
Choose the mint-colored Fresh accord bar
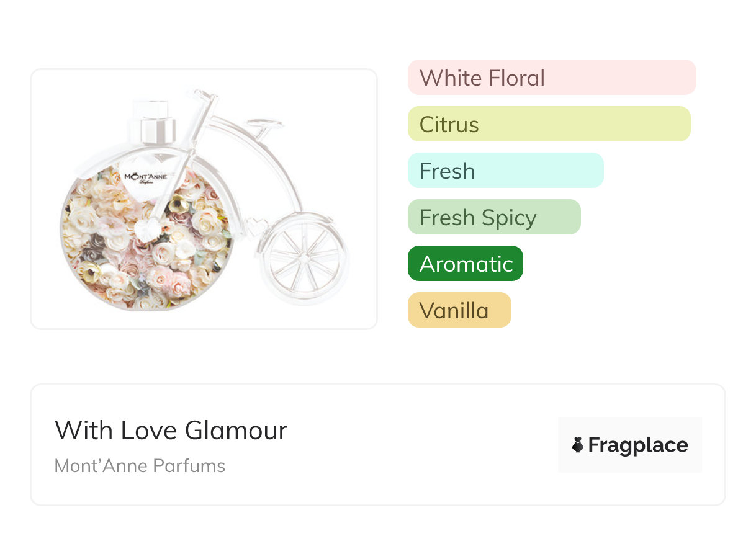(x=505, y=171)
